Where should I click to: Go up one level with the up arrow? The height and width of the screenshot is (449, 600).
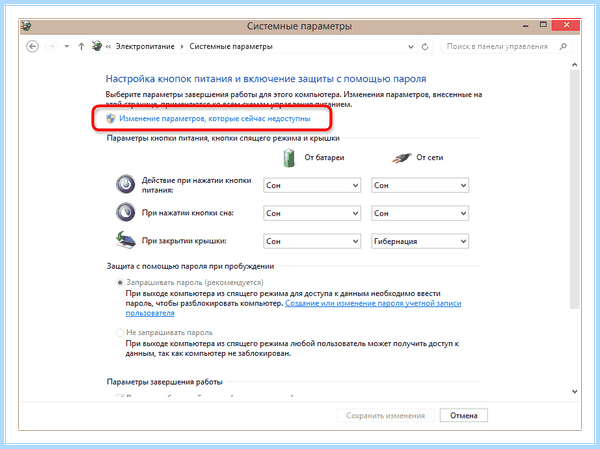(x=81, y=47)
